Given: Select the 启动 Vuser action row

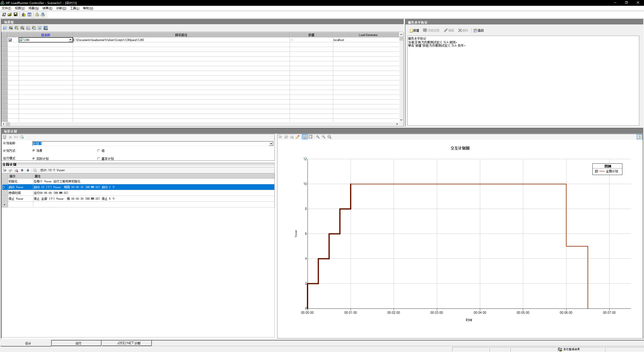Looking at the screenshot, I should (138, 187).
